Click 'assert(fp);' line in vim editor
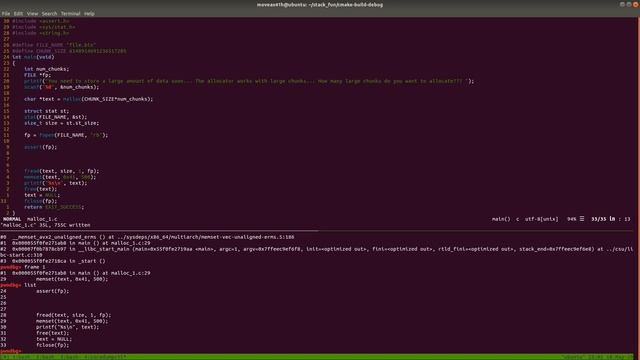Viewport: 640px width, 360px height. (40, 147)
